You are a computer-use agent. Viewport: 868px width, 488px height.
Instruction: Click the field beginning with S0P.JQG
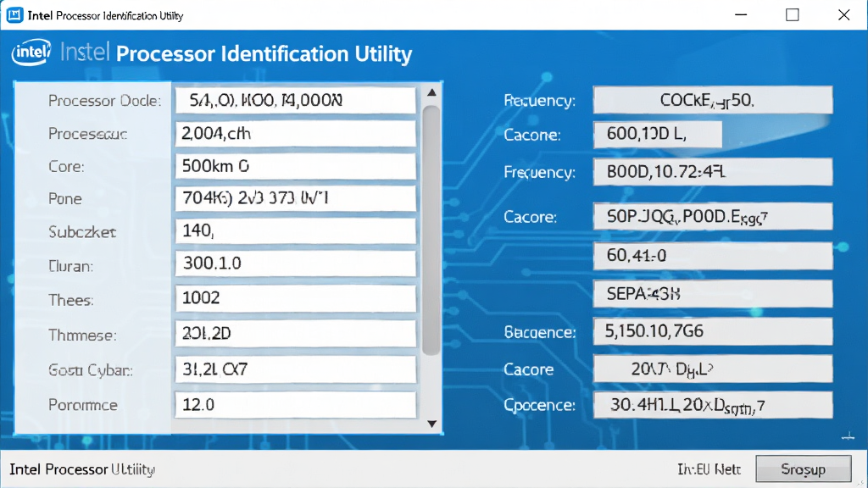pos(712,216)
